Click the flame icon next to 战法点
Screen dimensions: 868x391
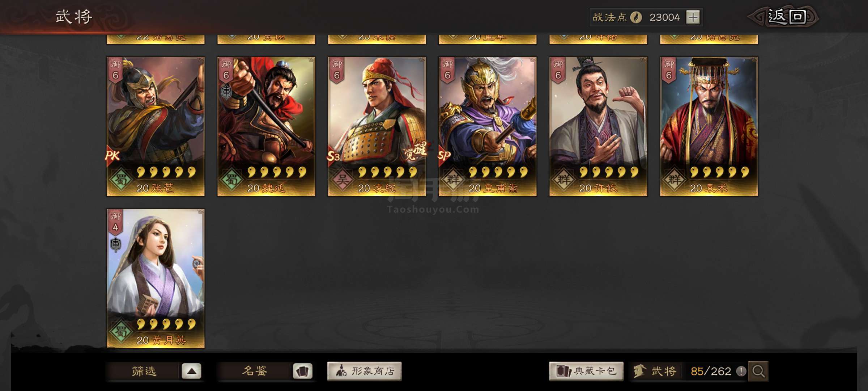(636, 17)
